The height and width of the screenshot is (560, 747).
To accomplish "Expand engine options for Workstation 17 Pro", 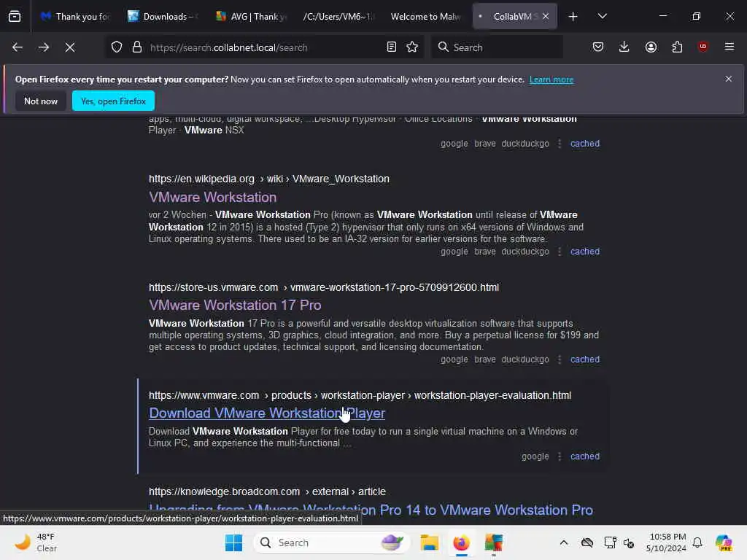I will coord(560,359).
